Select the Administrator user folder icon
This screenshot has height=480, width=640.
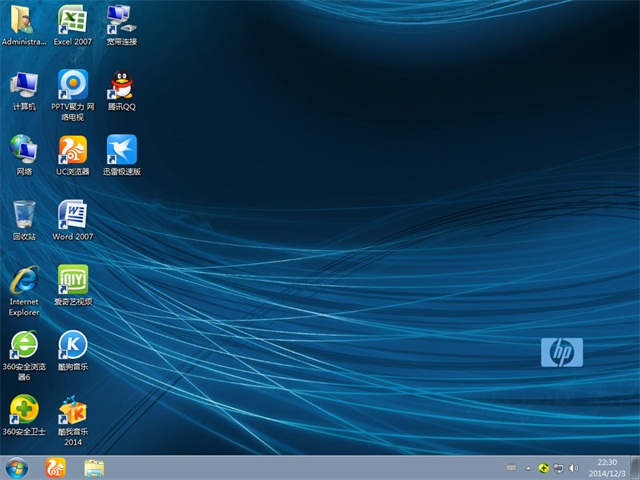24,20
